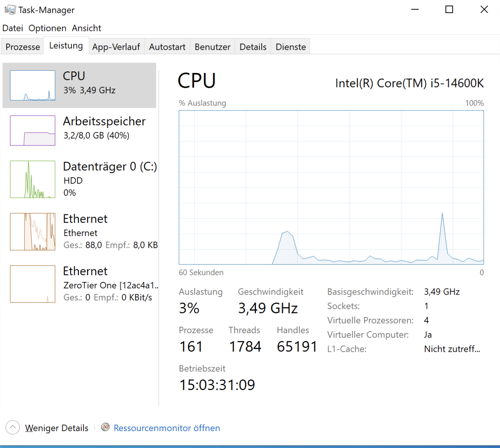
Task: Click the Task-Manager app icon in title bar
Action: tap(10, 10)
